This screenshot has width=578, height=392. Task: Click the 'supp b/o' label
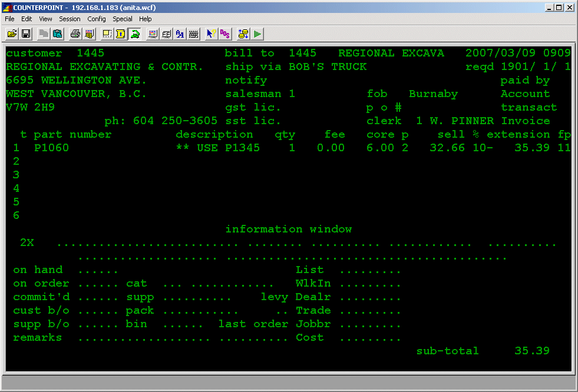click(41, 324)
